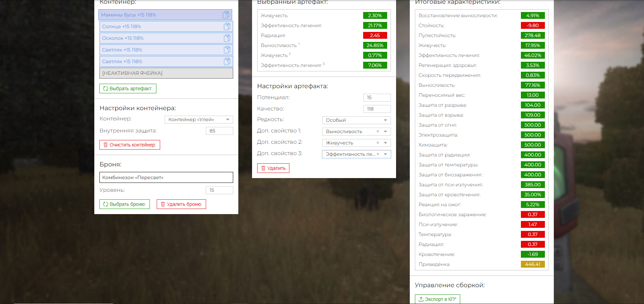The width and height of the screenshot is (644, 304).
Task: Clear the Доп. свойство 3 selection
Action: [x=378, y=154]
